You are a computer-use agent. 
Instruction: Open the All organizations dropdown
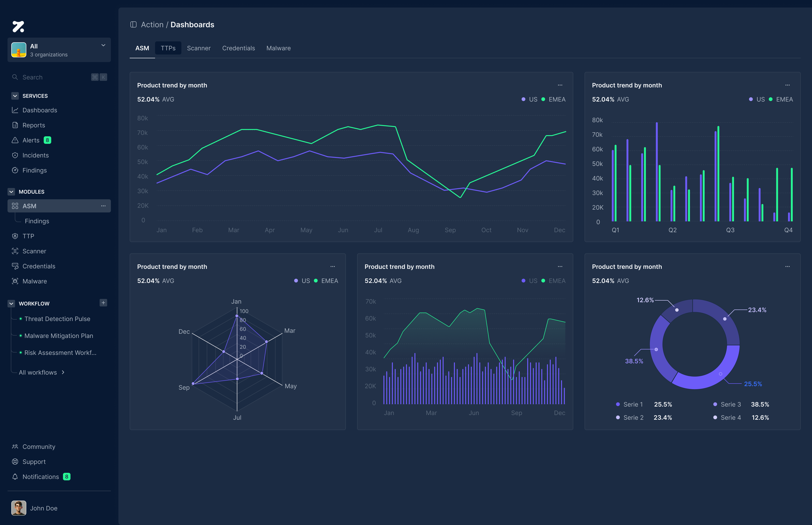coord(59,50)
